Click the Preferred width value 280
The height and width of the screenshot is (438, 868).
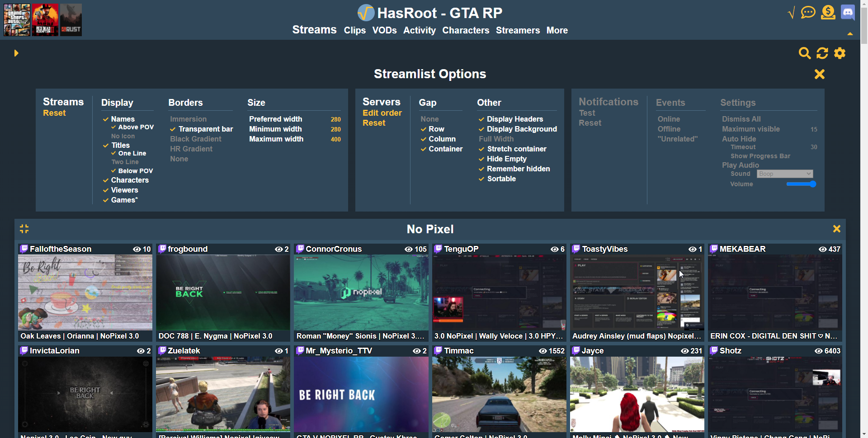click(x=336, y=119)
